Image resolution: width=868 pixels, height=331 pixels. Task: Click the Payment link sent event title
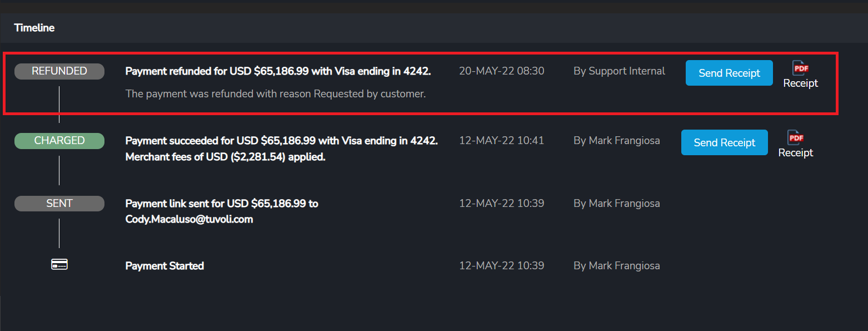[222, 204]
